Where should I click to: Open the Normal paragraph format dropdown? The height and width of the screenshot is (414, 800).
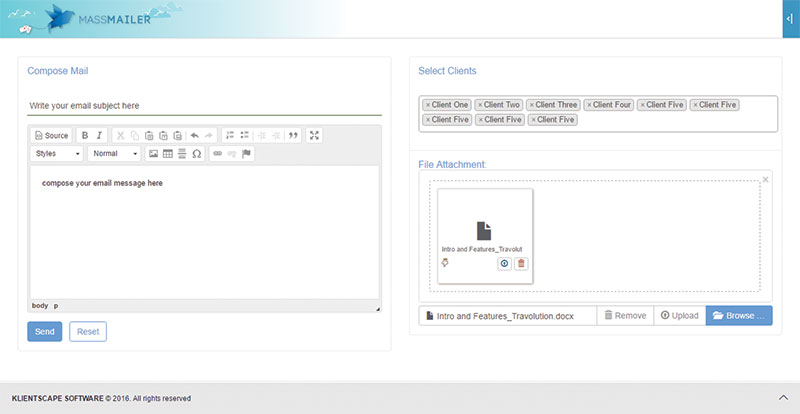pos(114,154)
